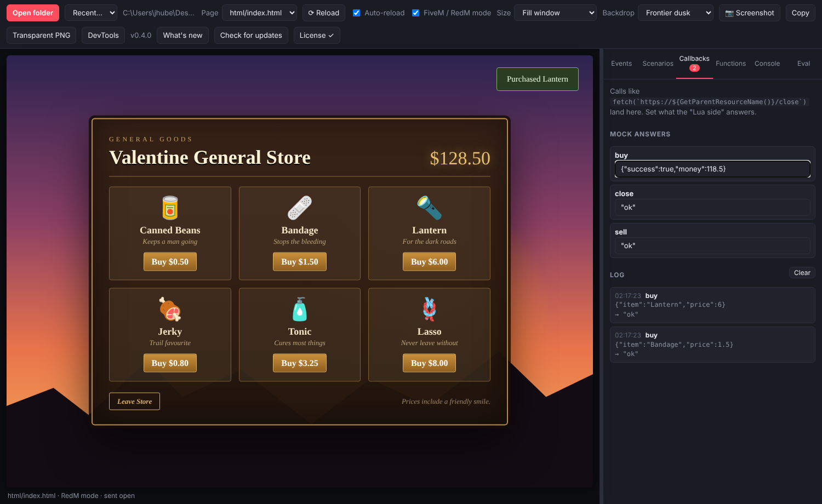The width and height of the screenshot is (822, 504).
Task: Open DevTools
Action: point(103,35)
